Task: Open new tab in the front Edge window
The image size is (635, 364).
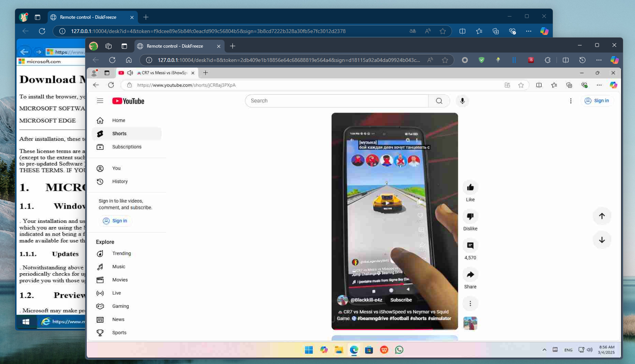Action: click(x=233, y=46)
